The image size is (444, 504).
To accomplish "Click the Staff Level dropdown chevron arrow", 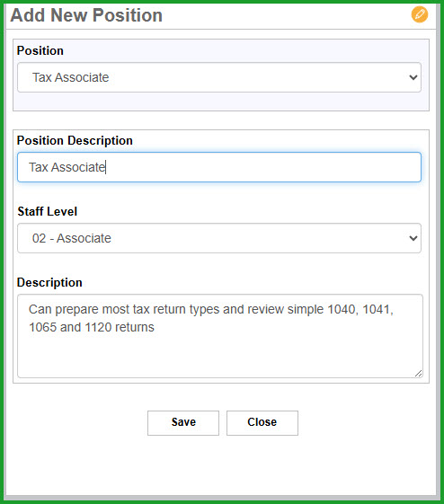I will pos(413,238).
